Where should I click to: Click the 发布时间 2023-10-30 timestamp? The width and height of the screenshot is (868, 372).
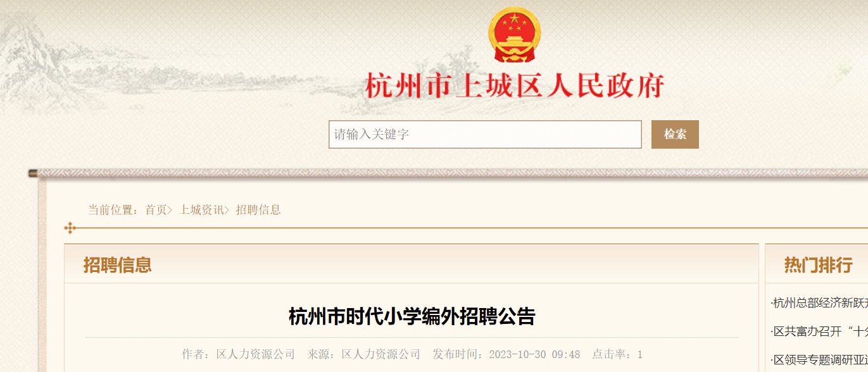(506, 354)
